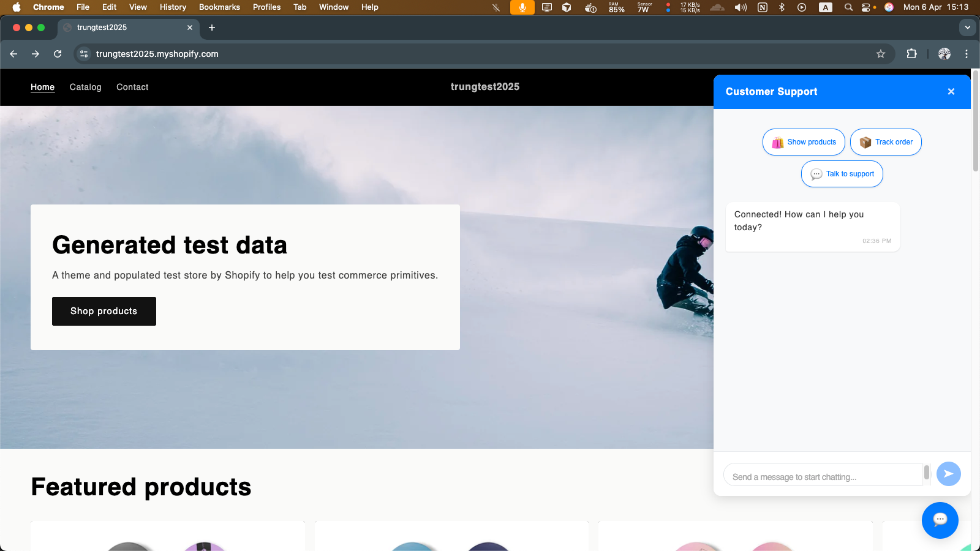The height and width of the screenshot is (551, 980).
Task: Go forward in browser history
Action: [36, 54]
